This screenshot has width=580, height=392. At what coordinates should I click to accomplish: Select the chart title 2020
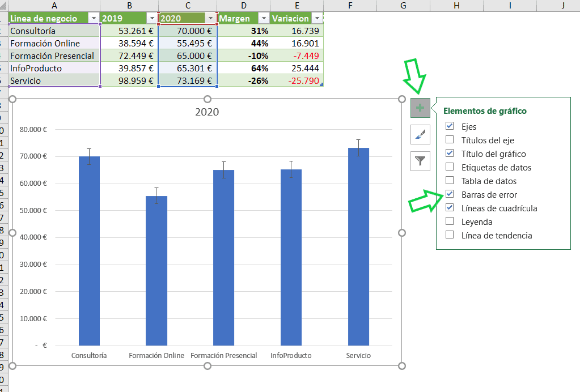(x=207, y=112)
